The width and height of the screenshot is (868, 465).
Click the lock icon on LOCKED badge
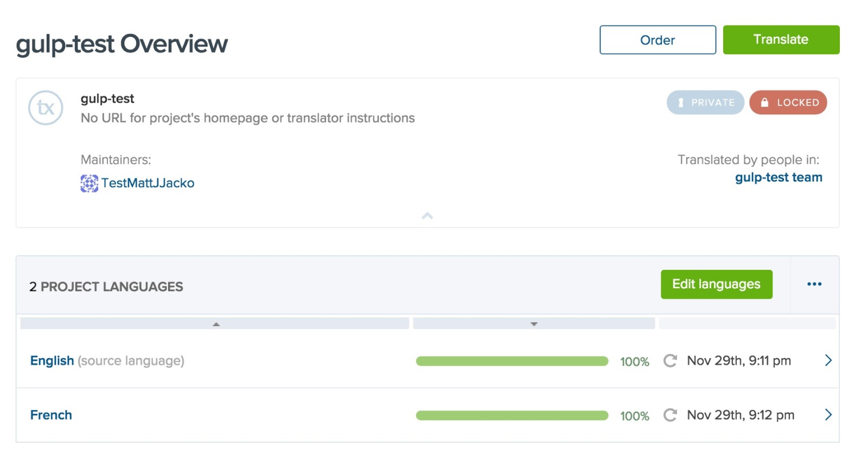click(765, 103)
